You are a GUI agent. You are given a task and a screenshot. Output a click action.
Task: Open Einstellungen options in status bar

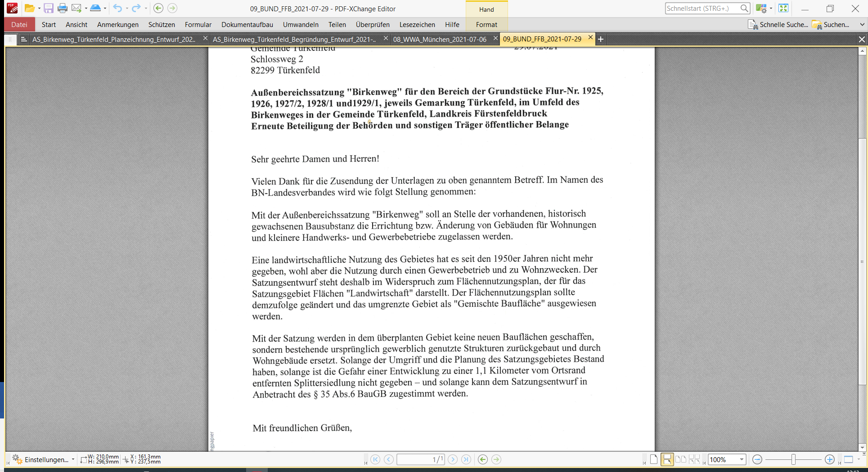[x=40, y=459]
